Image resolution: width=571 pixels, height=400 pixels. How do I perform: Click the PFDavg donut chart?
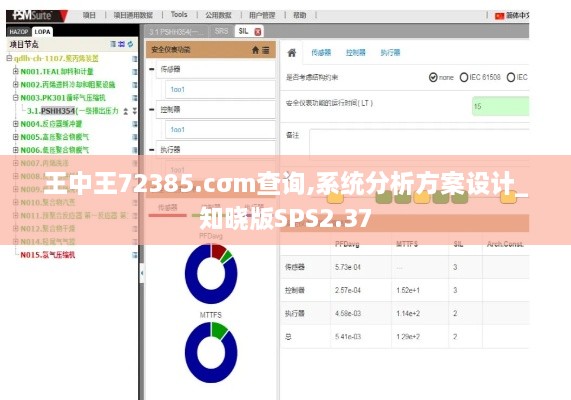pyautogui.click(x=211, y=274)
